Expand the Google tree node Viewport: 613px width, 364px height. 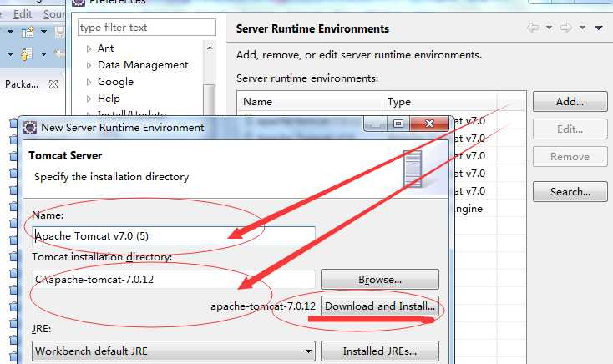89,82
